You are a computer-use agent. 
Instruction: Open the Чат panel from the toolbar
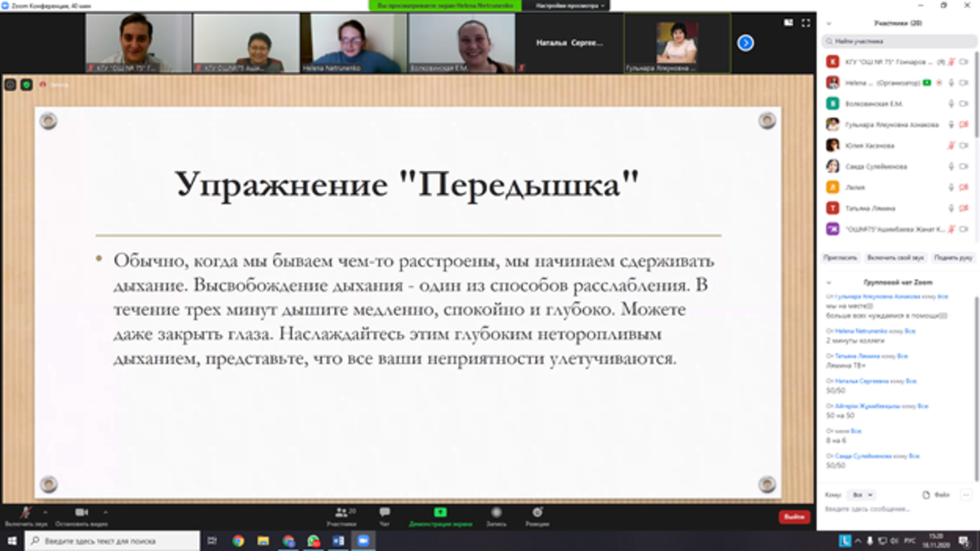click(x=385, y=513)
